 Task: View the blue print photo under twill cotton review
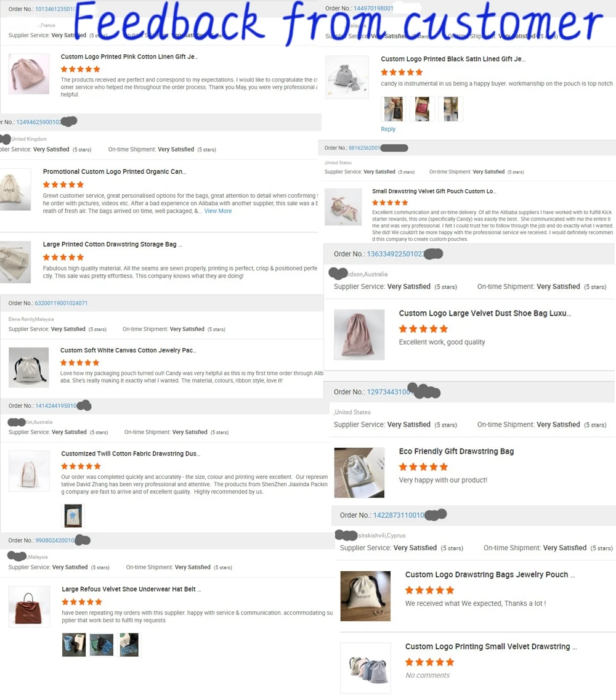(x=73, y=516)
